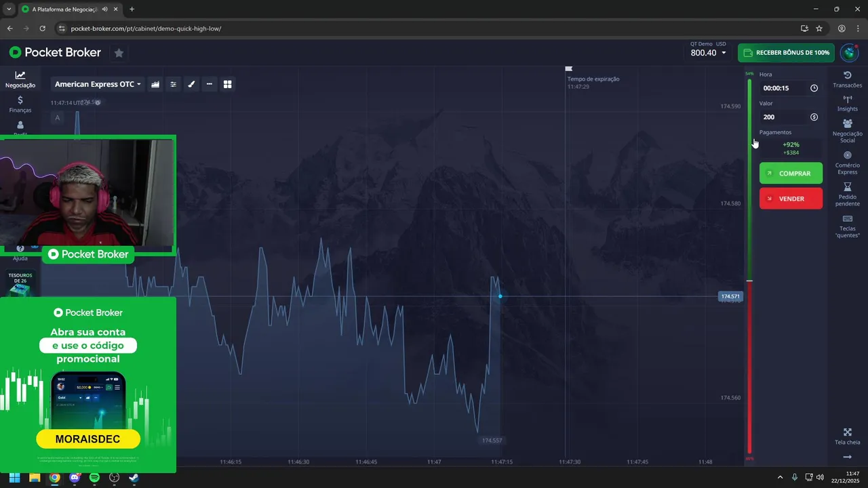This screenshot has width=868, height=488.
Task: Open Comércio Express panel
Action: click(x=848, y=163)
